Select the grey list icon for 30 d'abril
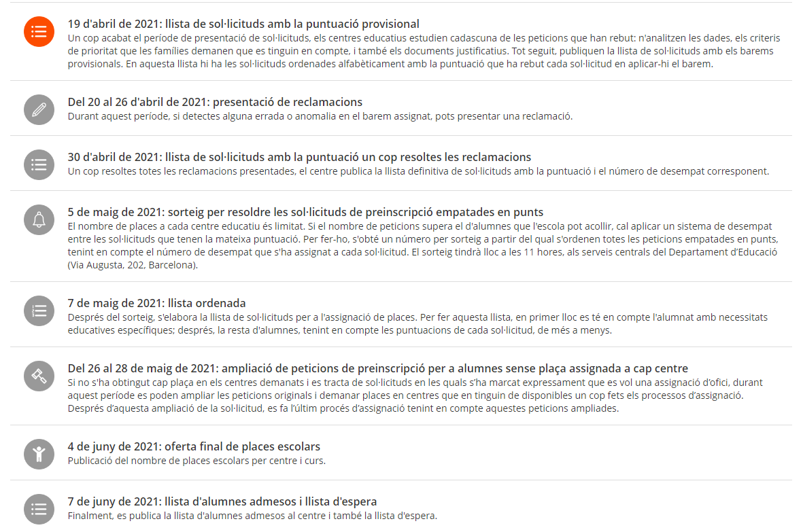 point(39,164)
